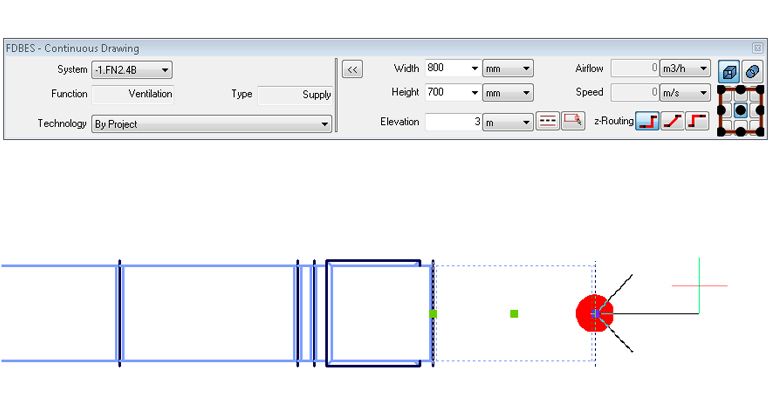Click the pick elevation from element icon

pyautogui.click(x=572, y=122)
